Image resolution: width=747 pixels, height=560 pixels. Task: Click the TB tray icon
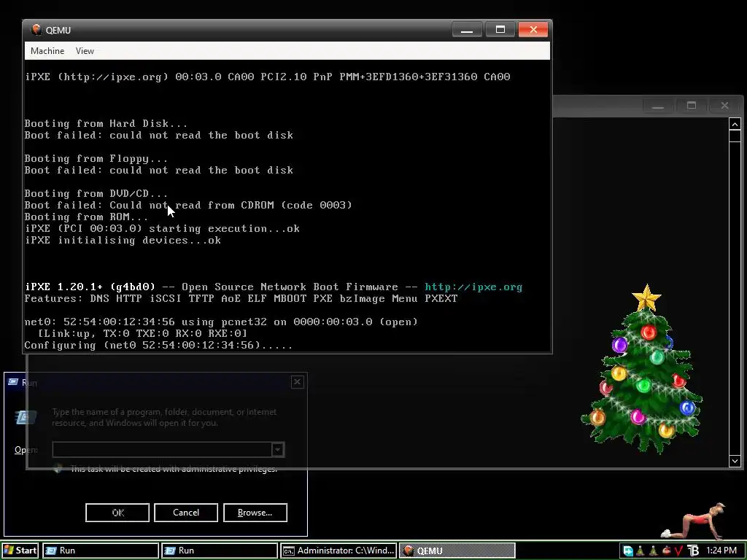pyautogui.click(x=693, y=551)
